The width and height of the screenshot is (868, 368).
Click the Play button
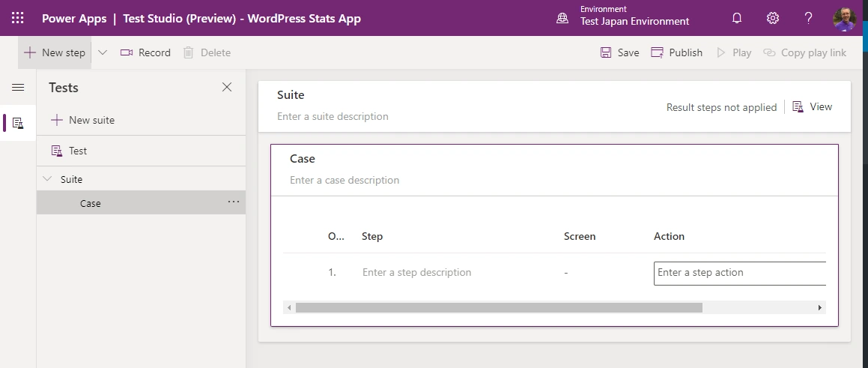coord(734,52)
